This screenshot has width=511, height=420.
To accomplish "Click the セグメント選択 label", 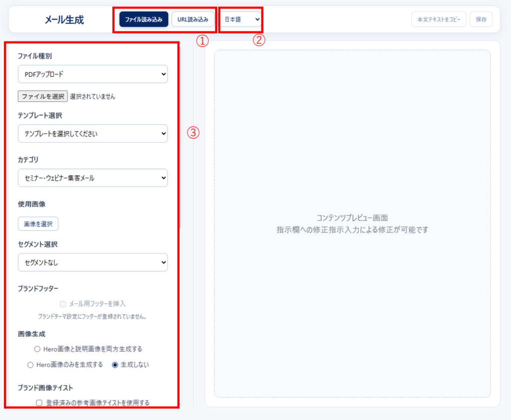I will point(37,244).
